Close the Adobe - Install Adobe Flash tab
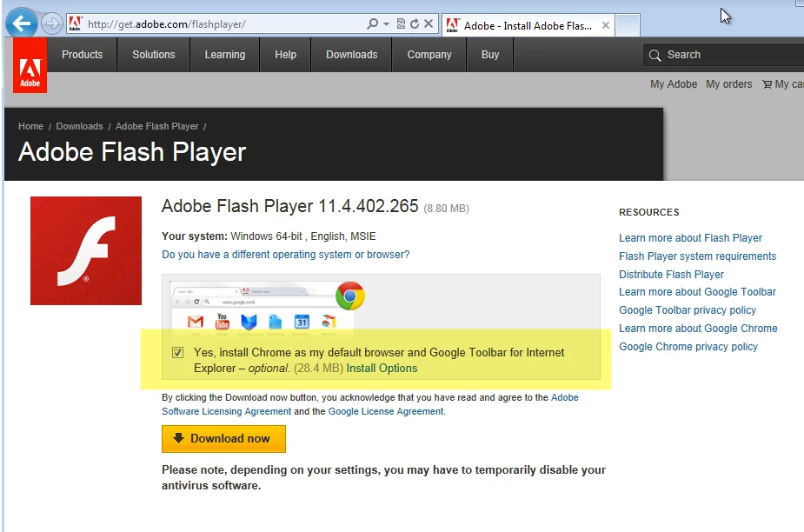Image resolution: width=804 pixels, height=532 pixels. pyautogui.click(x=606, y=25)
